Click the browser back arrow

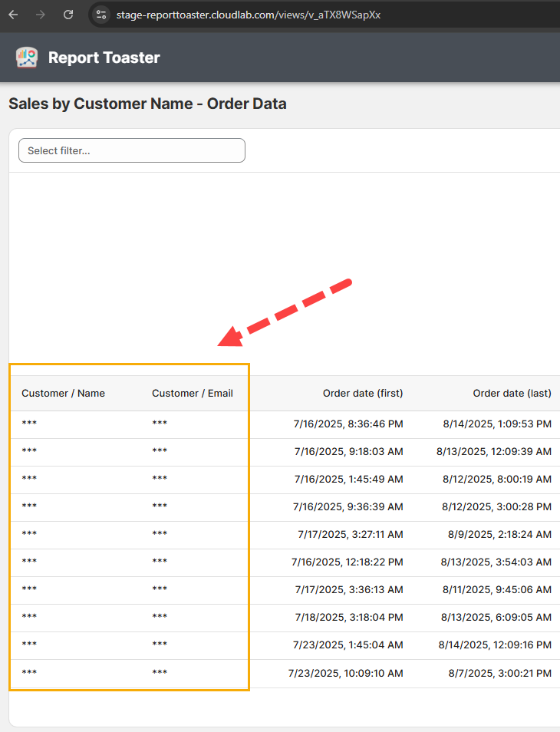(x=13, y=15)
